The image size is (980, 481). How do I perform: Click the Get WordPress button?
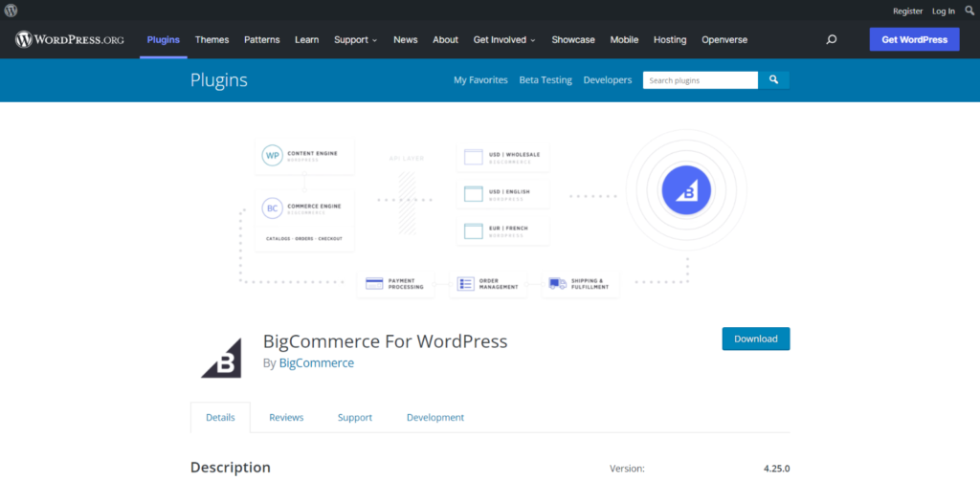click(914, 39)
